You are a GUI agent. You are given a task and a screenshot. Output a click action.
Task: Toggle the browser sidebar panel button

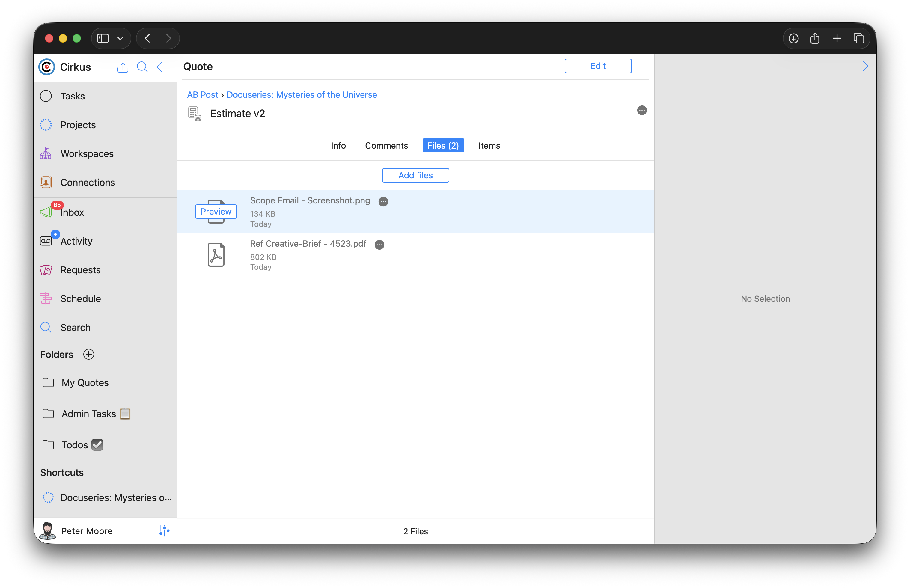(103, 38)
